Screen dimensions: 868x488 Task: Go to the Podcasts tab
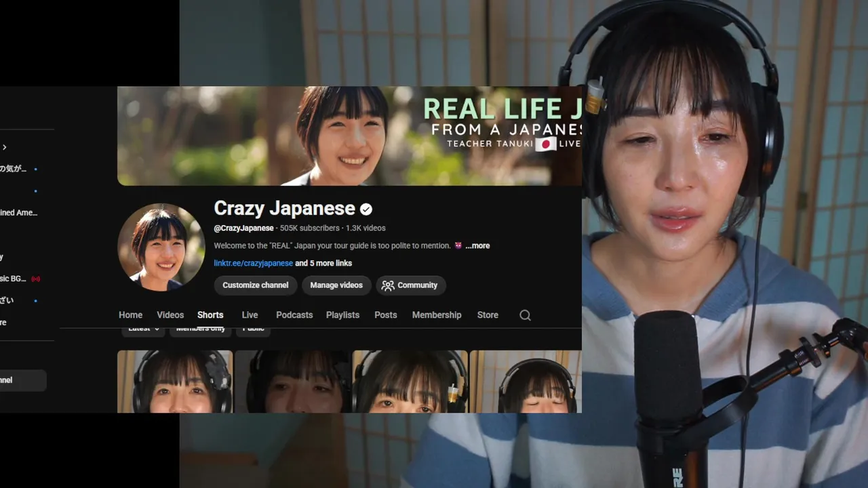coord(294,315)
